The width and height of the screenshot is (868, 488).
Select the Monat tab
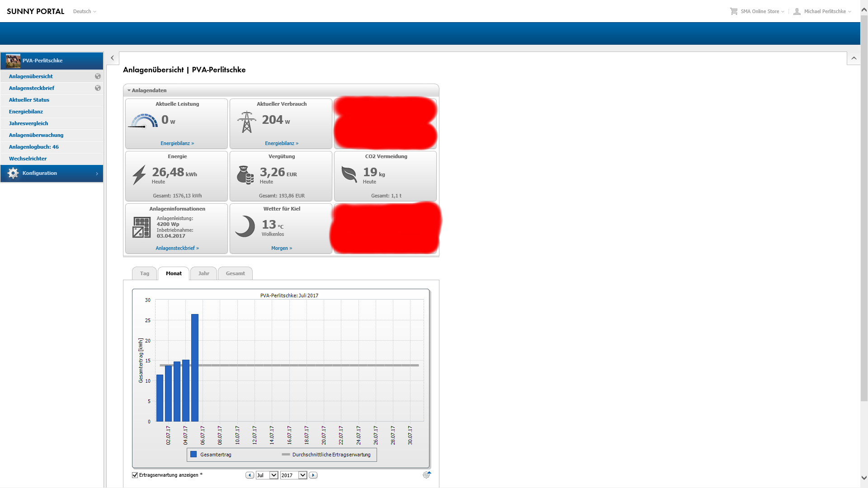[x=174, y=273]
